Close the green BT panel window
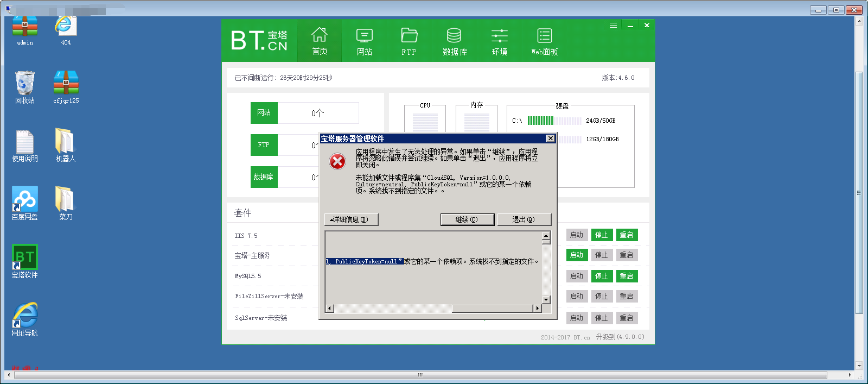Screen dimensions: 868x384 [x=647, y=26]
